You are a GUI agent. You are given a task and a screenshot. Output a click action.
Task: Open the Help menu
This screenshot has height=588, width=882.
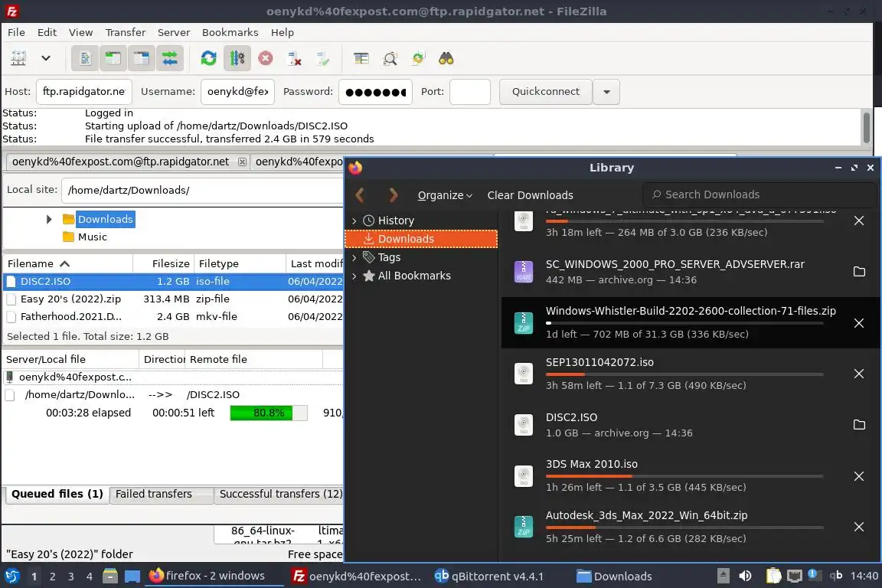tap(283, 32)
